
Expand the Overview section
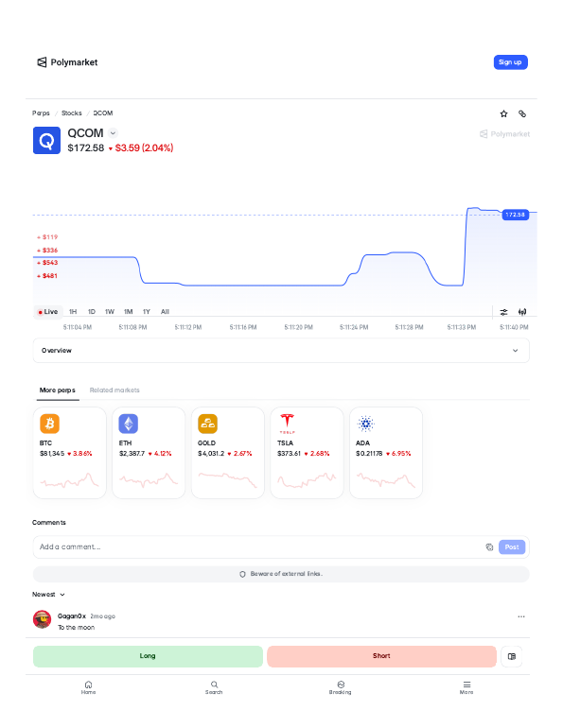[x=281, y=351]
